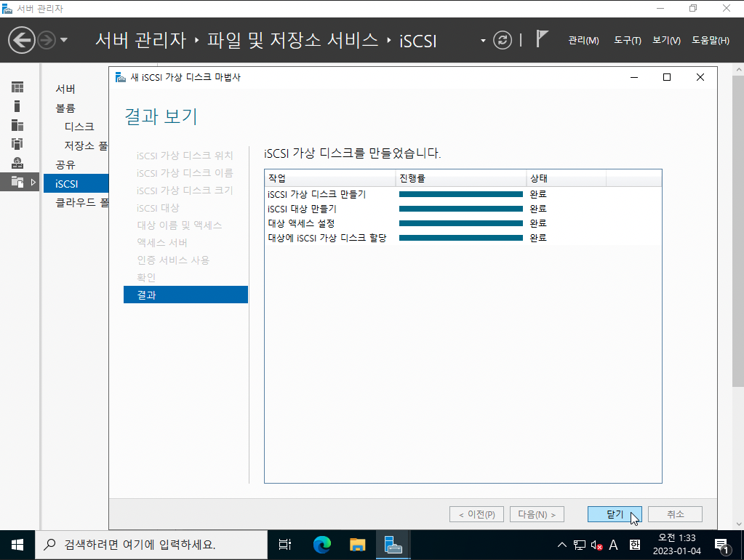Click the taskbar clock showing 오전 1:33
744x560 pixels.
tap(676, 544)
